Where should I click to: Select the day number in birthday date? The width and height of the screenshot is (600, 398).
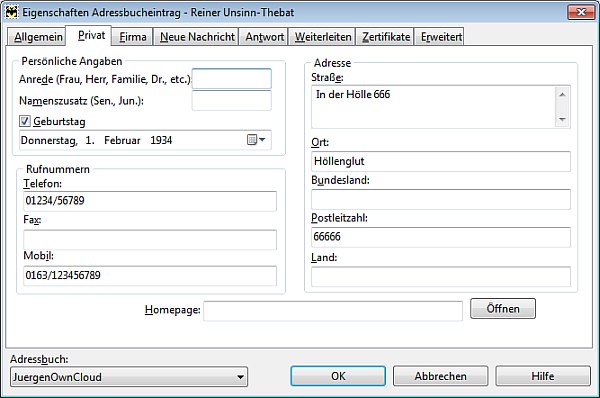90,140
